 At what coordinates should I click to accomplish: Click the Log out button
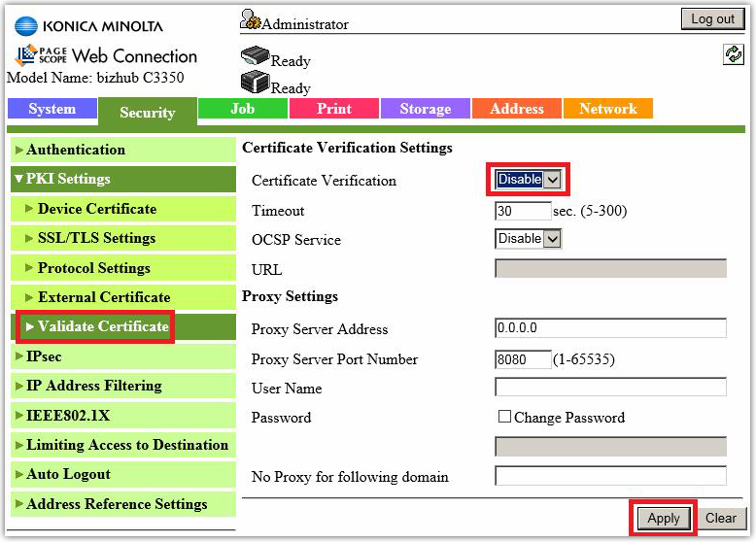(712, 19)
